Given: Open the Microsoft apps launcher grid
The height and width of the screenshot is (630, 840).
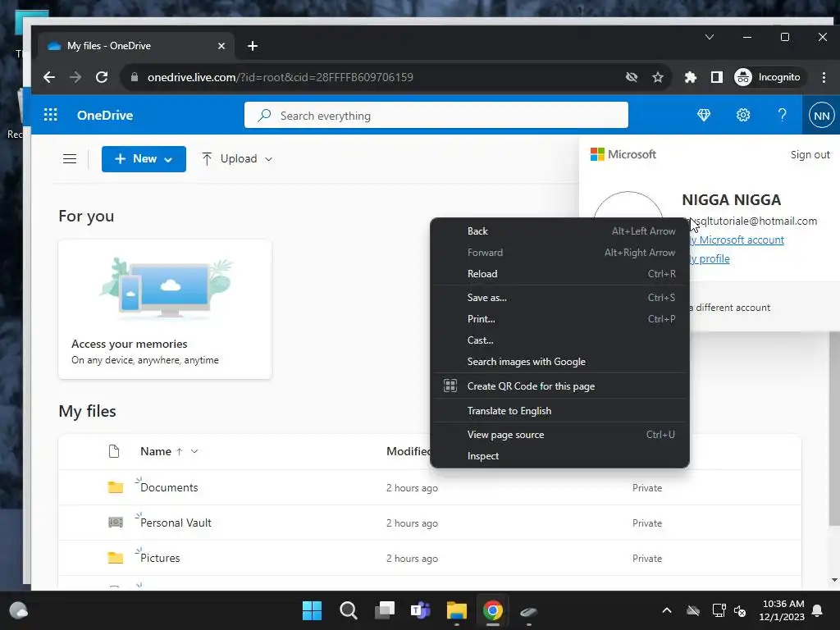Looking at the screenshot, I should click(x=50, y=115).
